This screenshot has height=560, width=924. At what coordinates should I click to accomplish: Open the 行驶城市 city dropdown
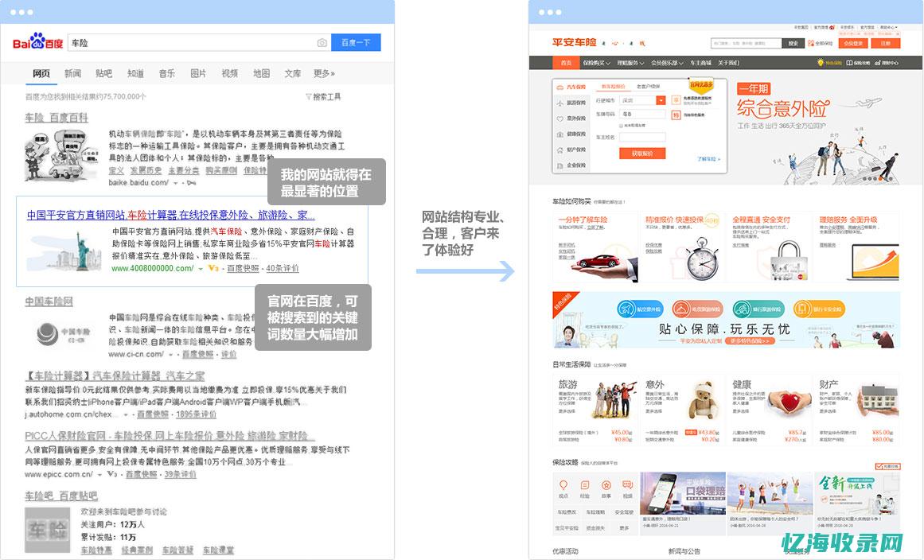661,100
